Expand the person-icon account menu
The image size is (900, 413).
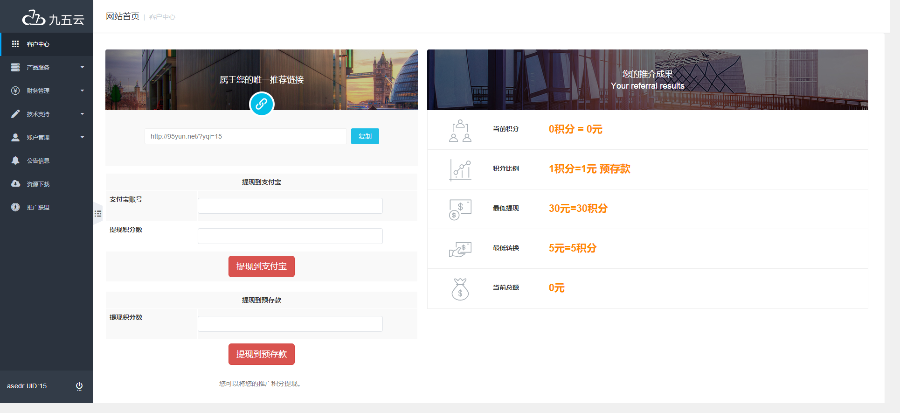pyautogui.click(x=46, y=137)
